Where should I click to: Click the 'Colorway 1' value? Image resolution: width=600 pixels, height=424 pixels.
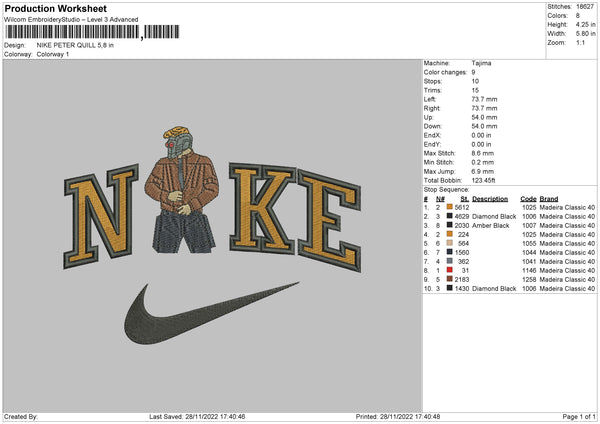53,54
